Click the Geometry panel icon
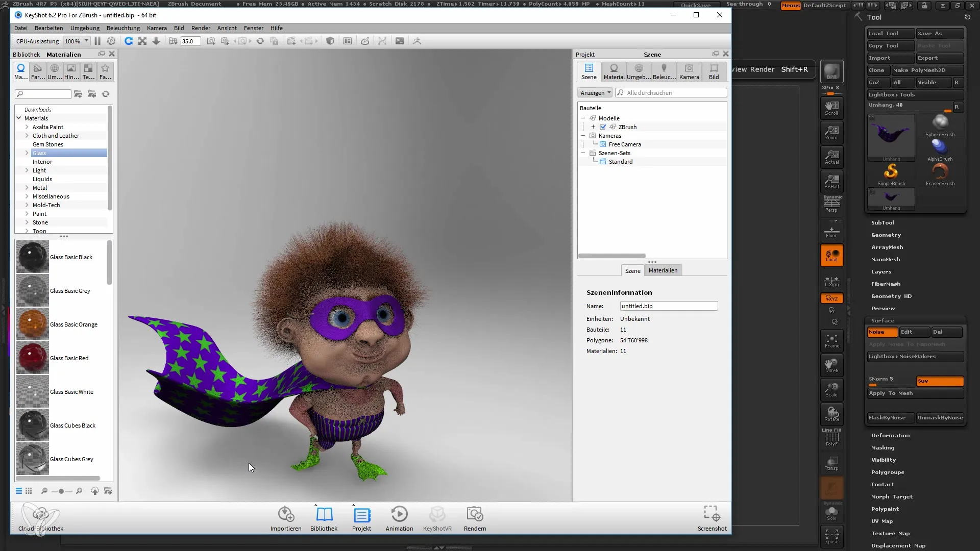The height and width of the screenshot is (551, 980). pos(887,234)
